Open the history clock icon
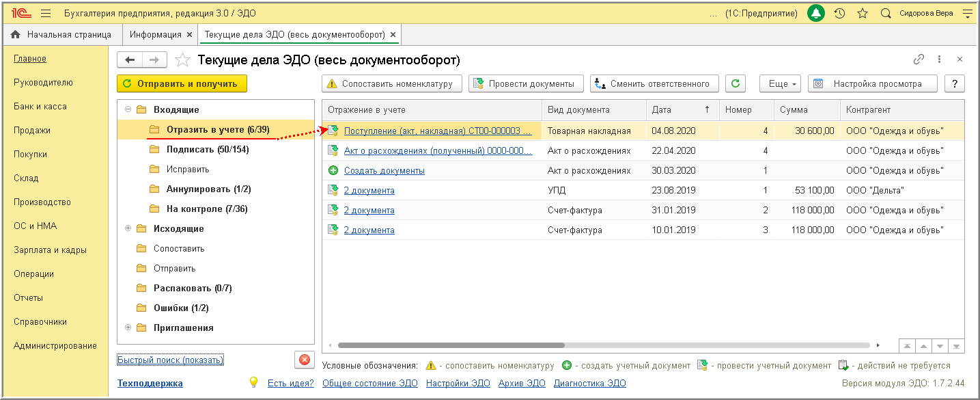 click(839, 13)
